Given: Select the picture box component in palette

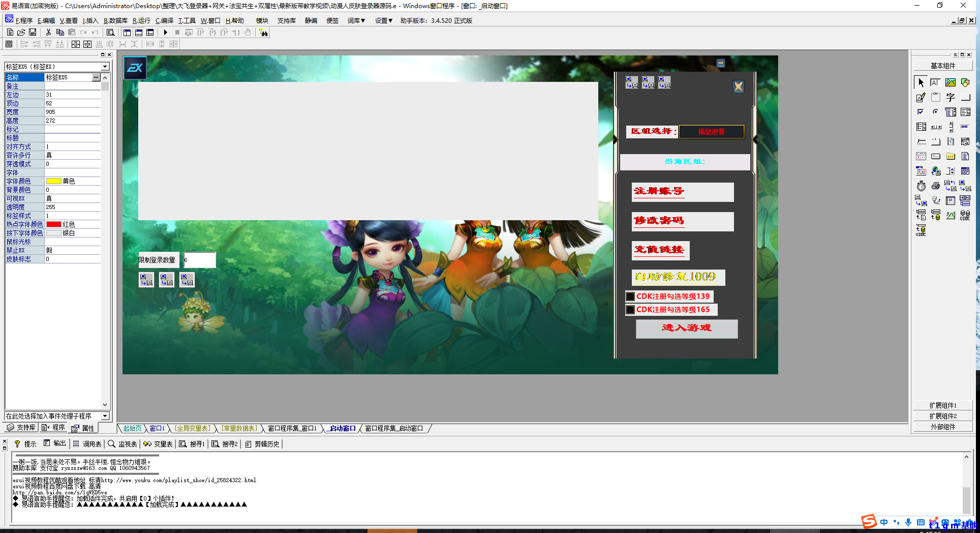Looking at the screenshot, I should [x=951, y=82].
